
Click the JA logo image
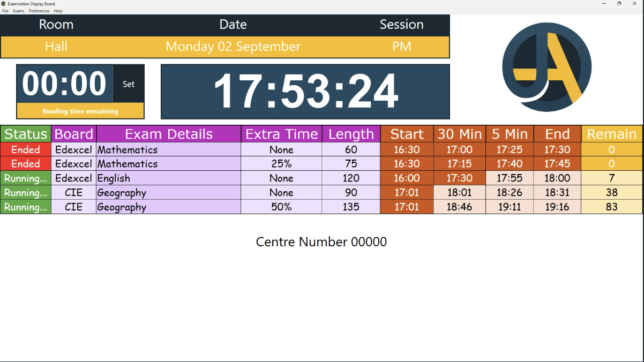pyautogui.click(x=546, y=67)
